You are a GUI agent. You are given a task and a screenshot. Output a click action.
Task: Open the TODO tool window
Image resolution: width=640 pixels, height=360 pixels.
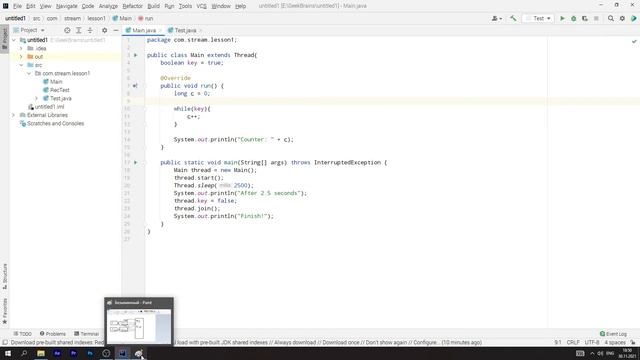point(23,334)
